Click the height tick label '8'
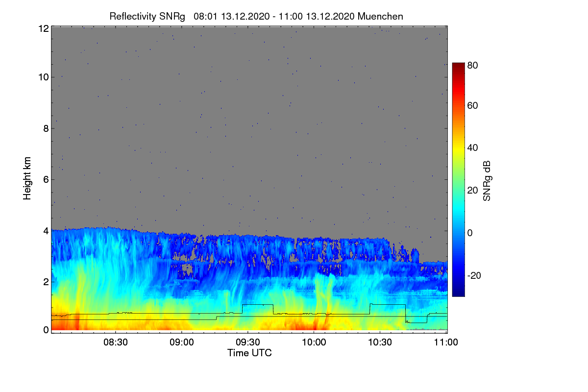This screenshot has height=392, width=588. click(46, 128)
